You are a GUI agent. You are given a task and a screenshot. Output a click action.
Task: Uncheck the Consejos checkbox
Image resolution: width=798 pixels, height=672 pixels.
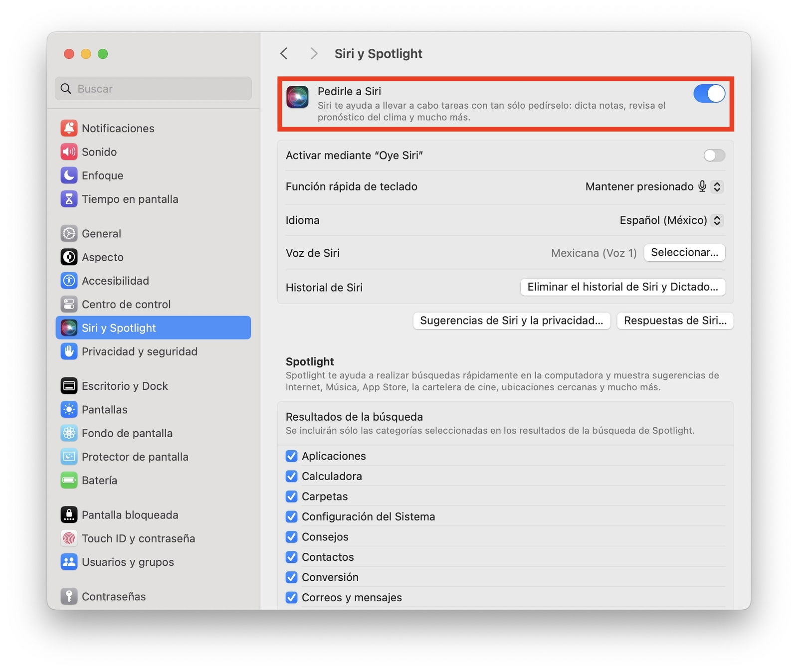(291, 537)
